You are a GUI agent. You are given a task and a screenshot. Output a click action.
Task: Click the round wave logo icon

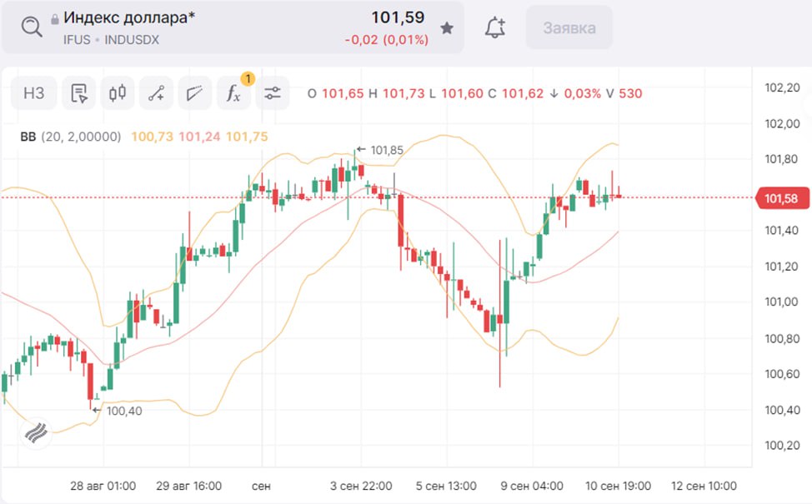click(x=37, y=432)
